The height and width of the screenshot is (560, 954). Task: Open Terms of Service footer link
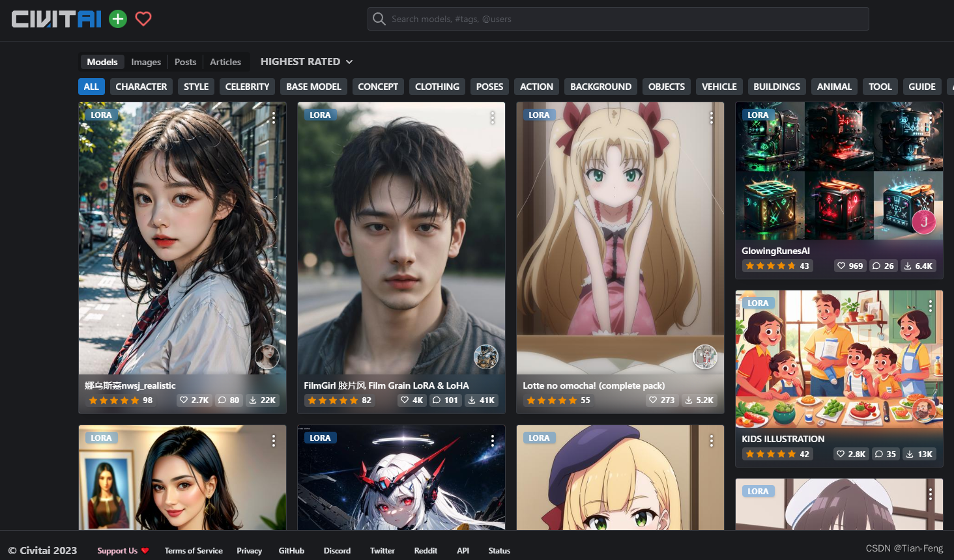(x=194, y=551)
